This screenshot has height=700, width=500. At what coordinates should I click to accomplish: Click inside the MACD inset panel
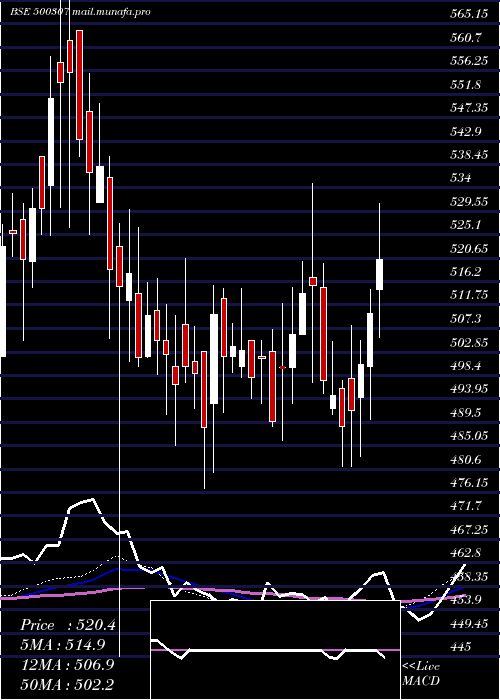tap(275, 650)
